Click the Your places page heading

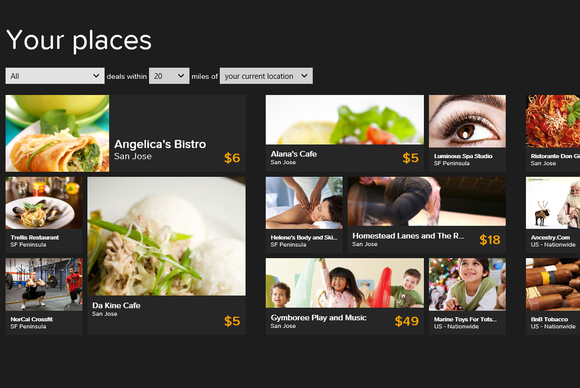point(79,41)
